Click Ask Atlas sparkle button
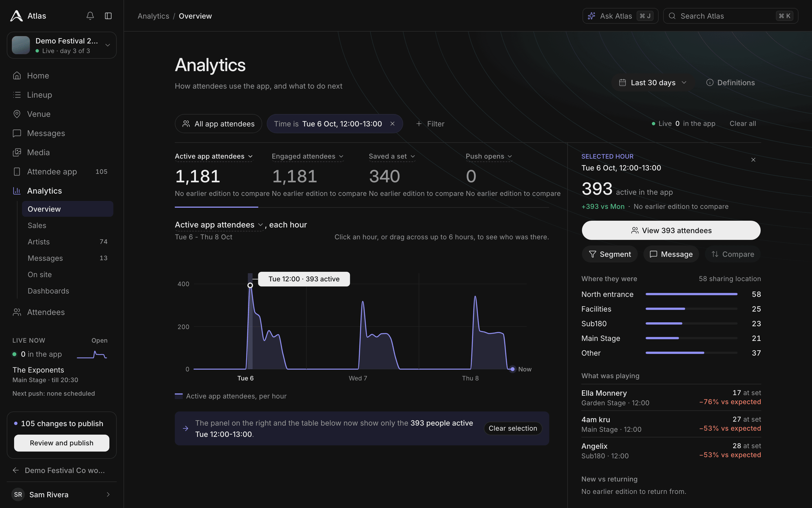The height and width of the screenshot is (508, 812). coord(620,16)
